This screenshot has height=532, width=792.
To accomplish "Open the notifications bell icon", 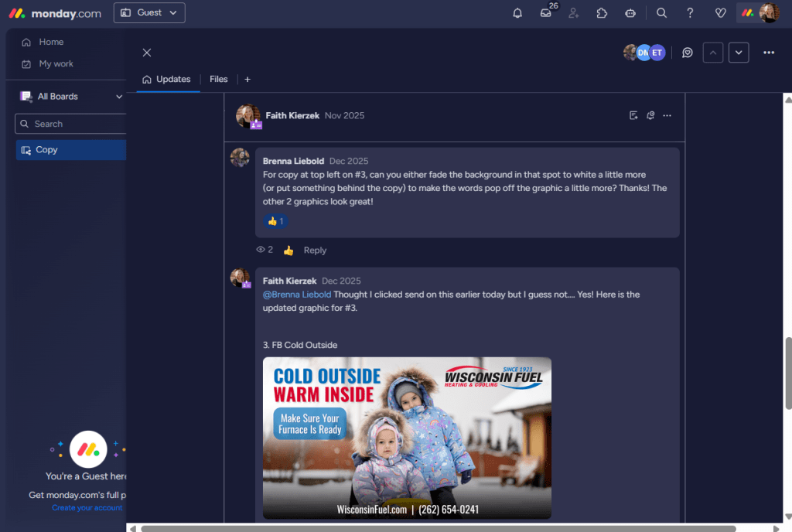I will tap(517, 13).
